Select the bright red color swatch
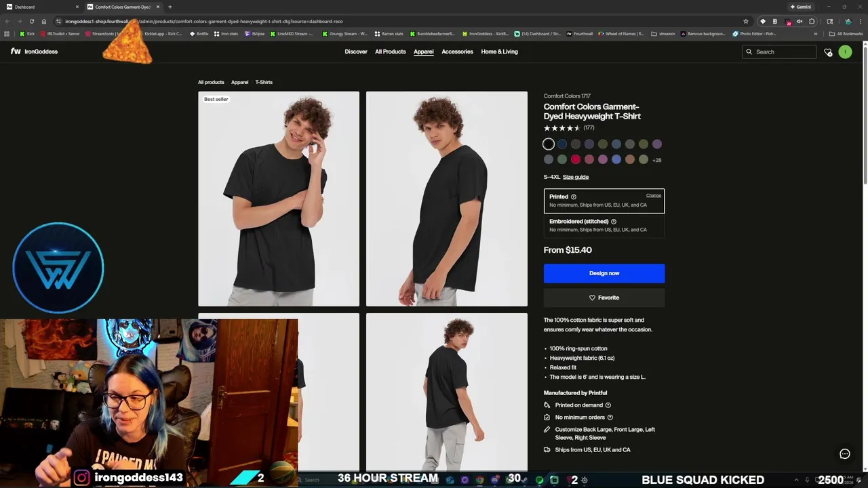This screenshot has height=488, width=868. click(x=576, y=160)
